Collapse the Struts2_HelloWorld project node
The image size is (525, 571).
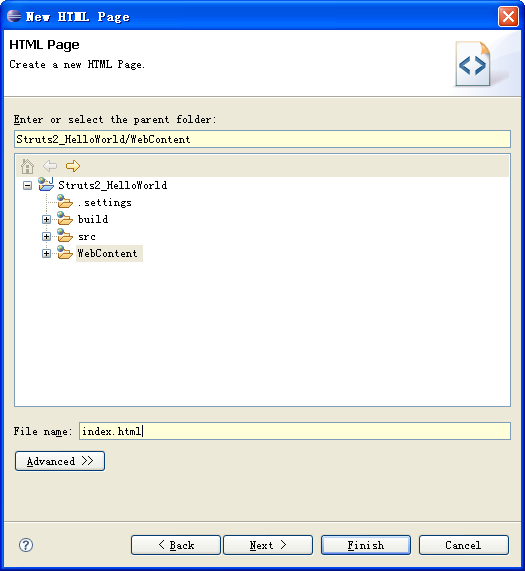[27, 185]
